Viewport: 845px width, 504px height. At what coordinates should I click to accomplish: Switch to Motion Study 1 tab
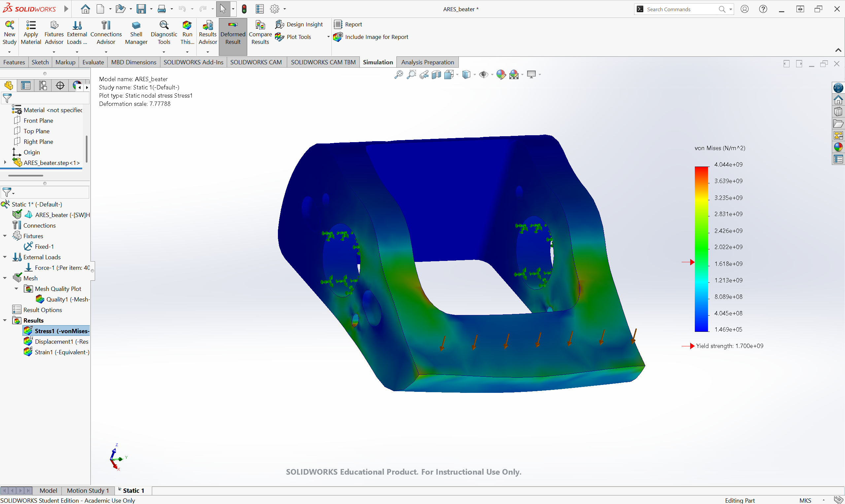88,490
